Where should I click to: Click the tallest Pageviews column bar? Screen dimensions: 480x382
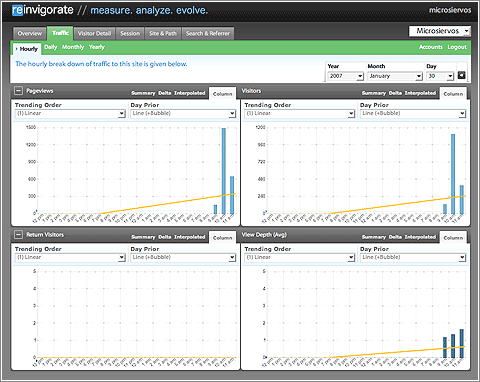pos(224,171)
